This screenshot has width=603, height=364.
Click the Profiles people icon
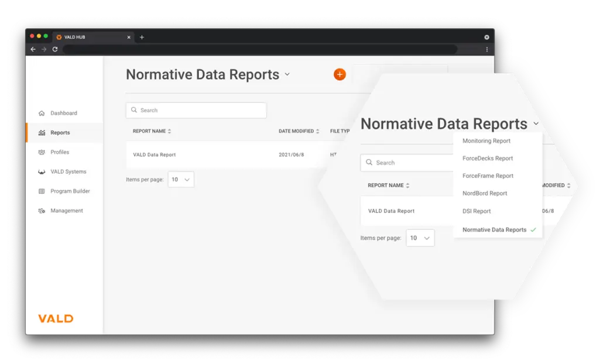(x=42, y=152)
